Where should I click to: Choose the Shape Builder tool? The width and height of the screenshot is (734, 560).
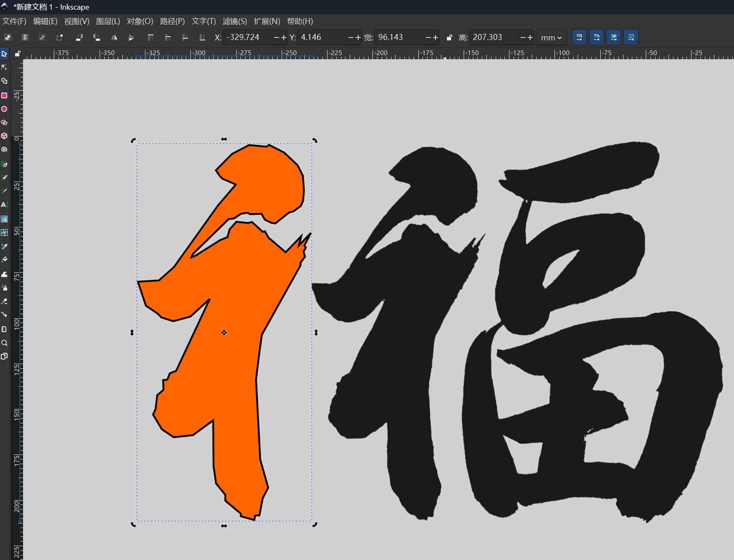pyautogui.click(x=4, y=81)
